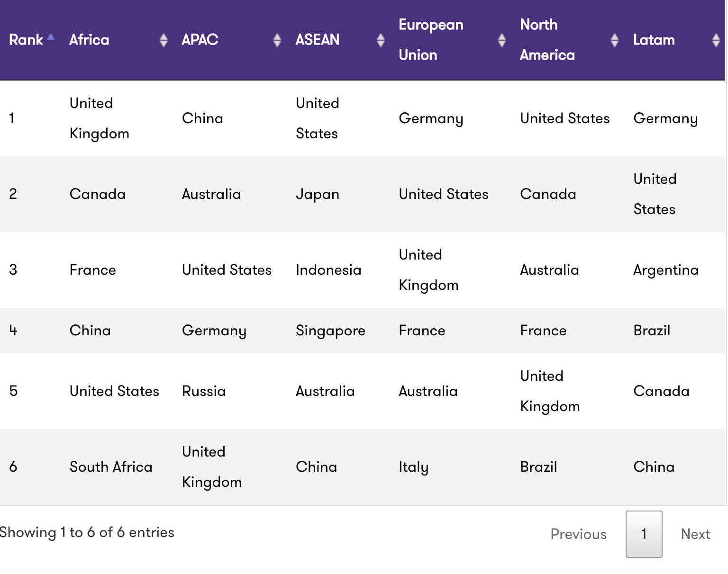728x574 pixels.
Task: Select the Argentina cell under Latam
Action: click(666, 270)
